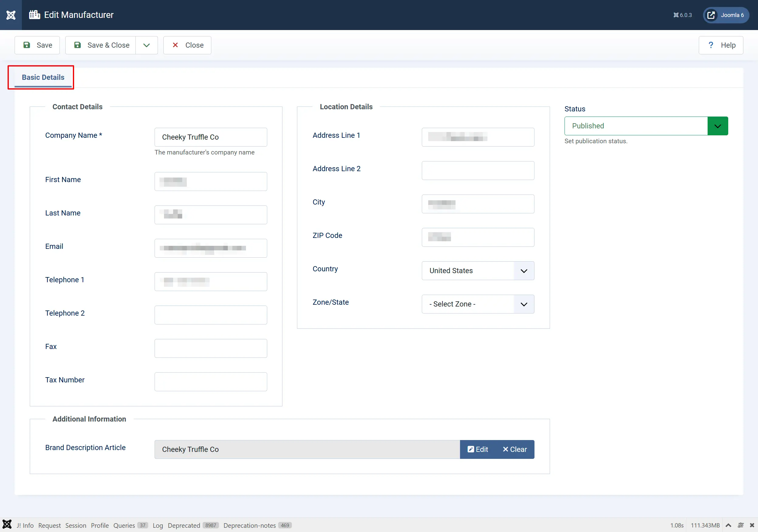Click the ZIP Code input field

(478, 237)
